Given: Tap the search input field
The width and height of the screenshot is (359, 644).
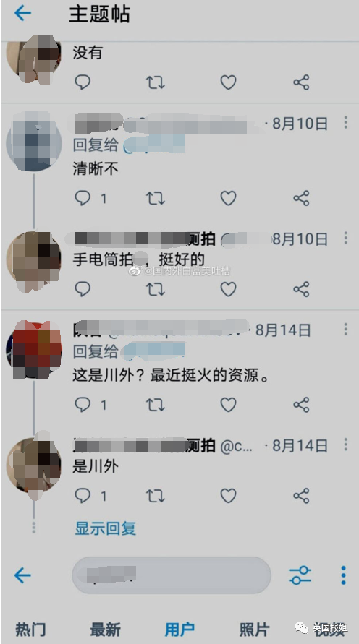Looking at the screenshot, I should [x=172, y=575].
